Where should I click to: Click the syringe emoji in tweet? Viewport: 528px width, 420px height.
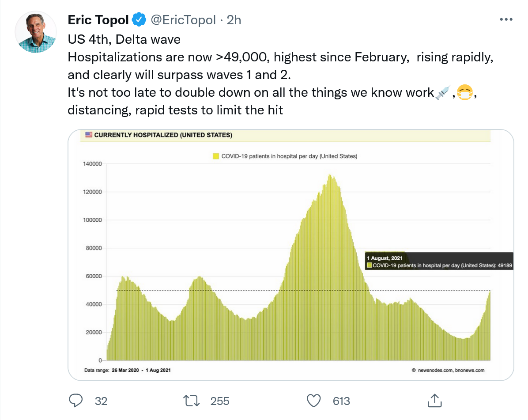(x=441, y=93)
